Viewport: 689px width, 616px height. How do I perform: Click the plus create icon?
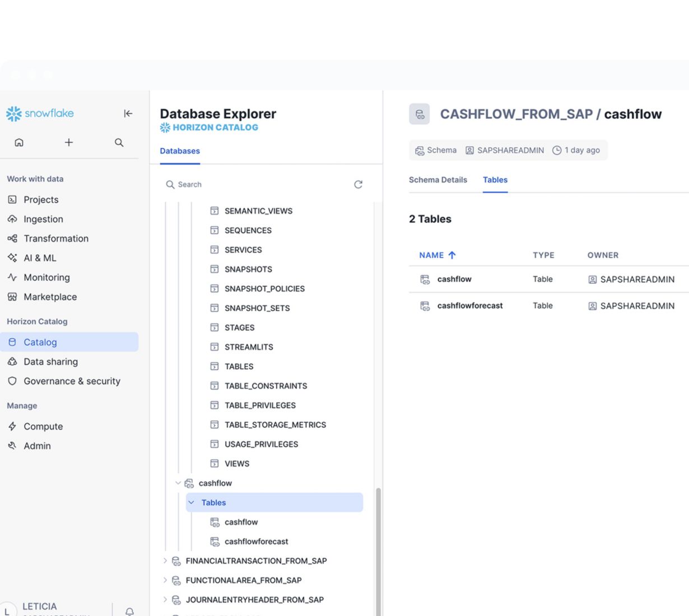(68, 143)
